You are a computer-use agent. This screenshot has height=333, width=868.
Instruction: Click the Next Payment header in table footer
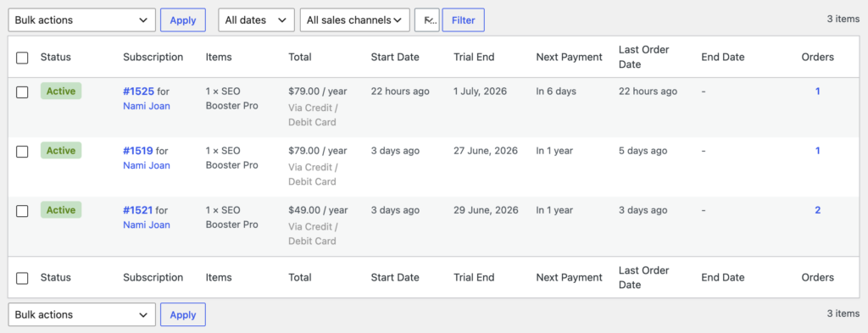pos(569,278)
